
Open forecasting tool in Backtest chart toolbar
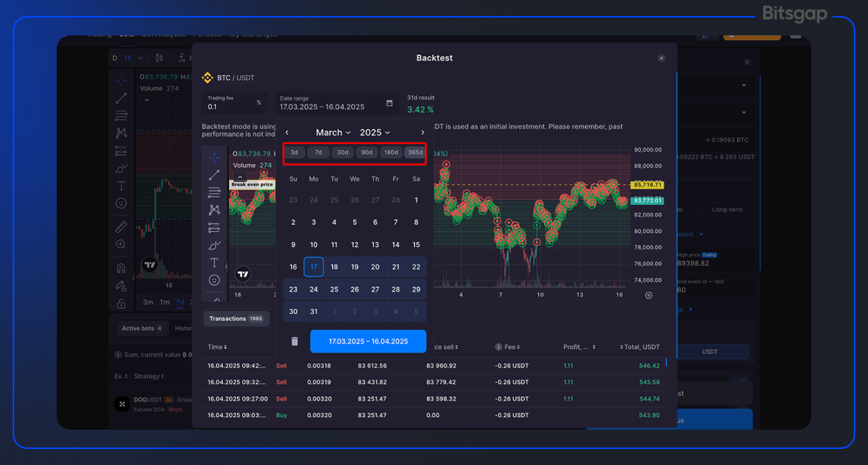(214, 227)
